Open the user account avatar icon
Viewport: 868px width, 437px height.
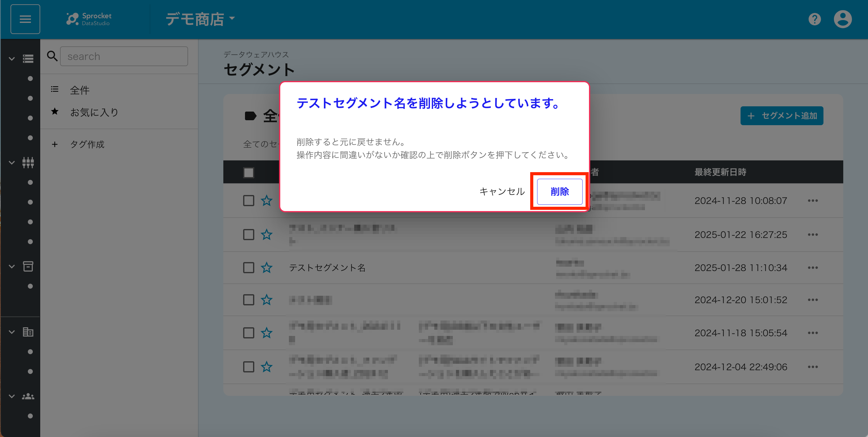click(843, 19)
